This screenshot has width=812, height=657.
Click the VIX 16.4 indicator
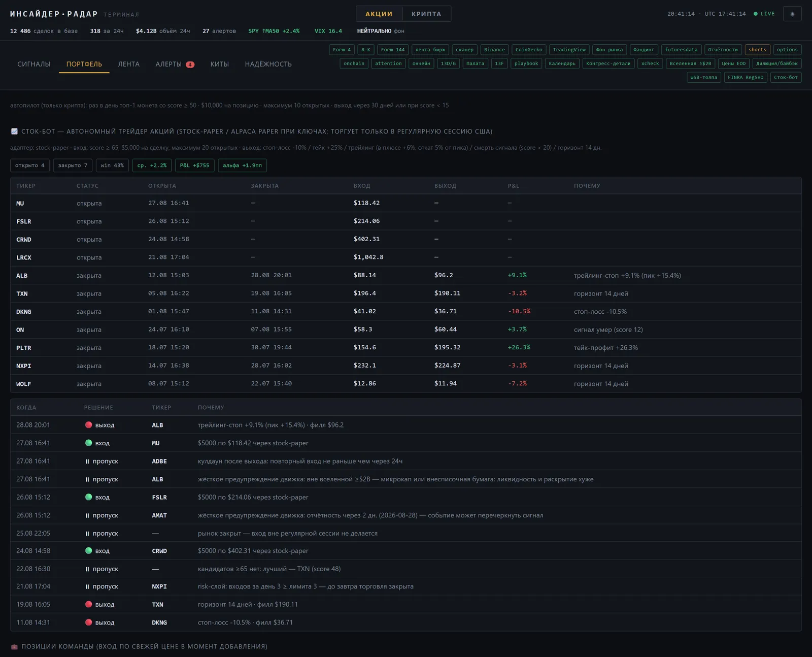point(328,31)
